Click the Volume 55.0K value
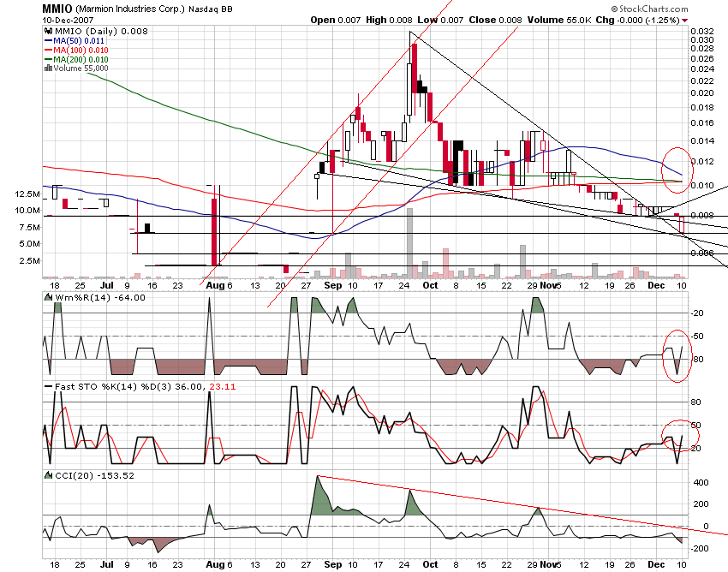 [559, 20]
